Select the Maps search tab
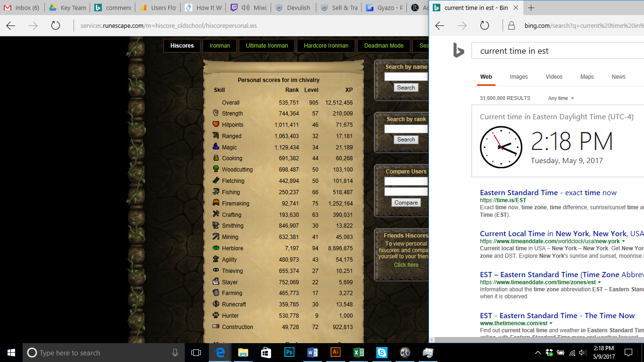This screenshot has height=362, width=644. tap(587, 77)
